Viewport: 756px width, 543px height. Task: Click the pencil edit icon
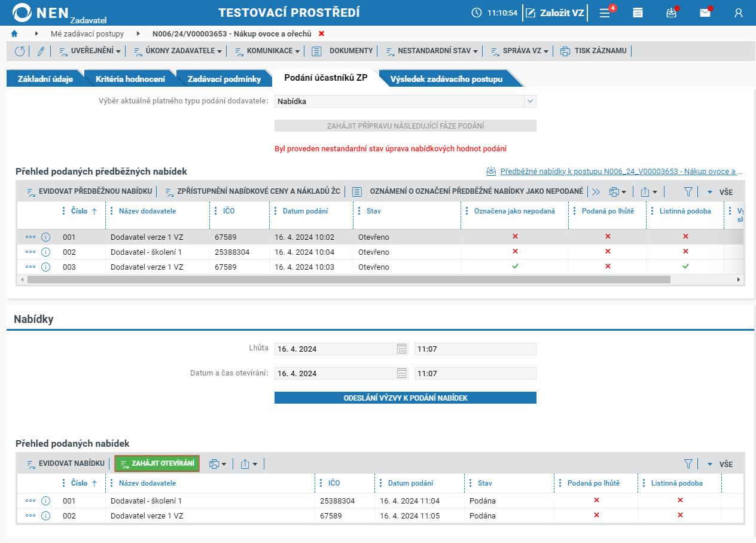(x=41, y=51)
